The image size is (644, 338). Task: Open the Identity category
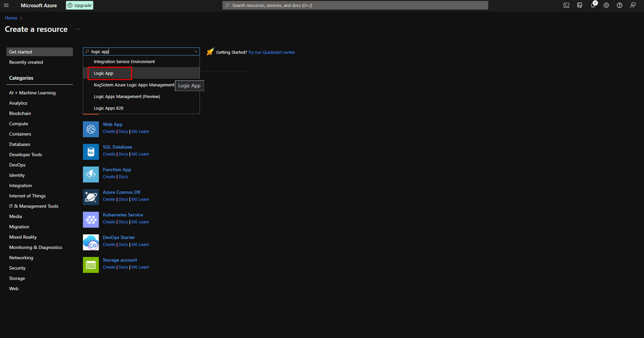[x=17, y=175]
